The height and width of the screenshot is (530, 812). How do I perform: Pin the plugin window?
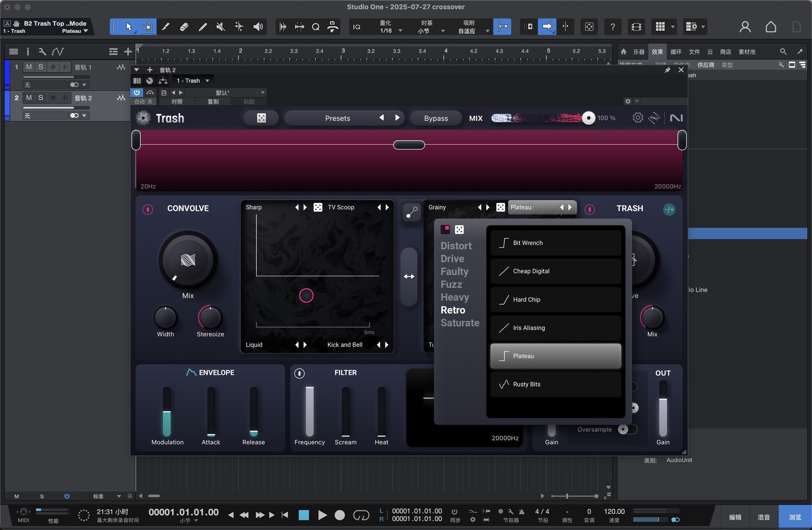point(667,70)
